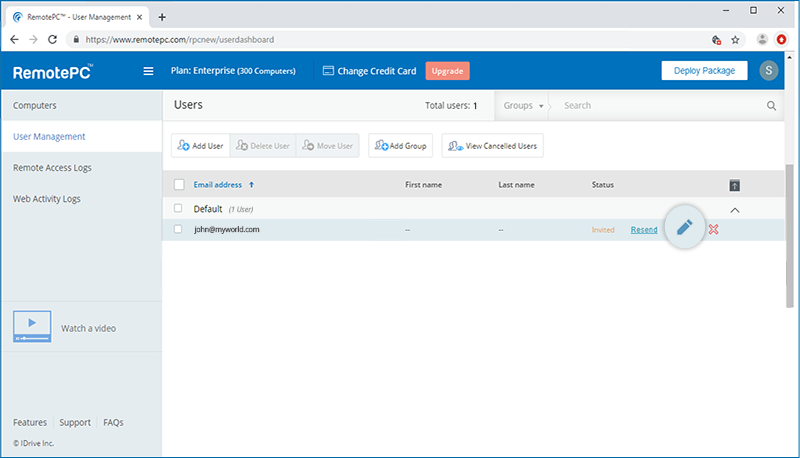Select User Management in the sidebar

49,137
